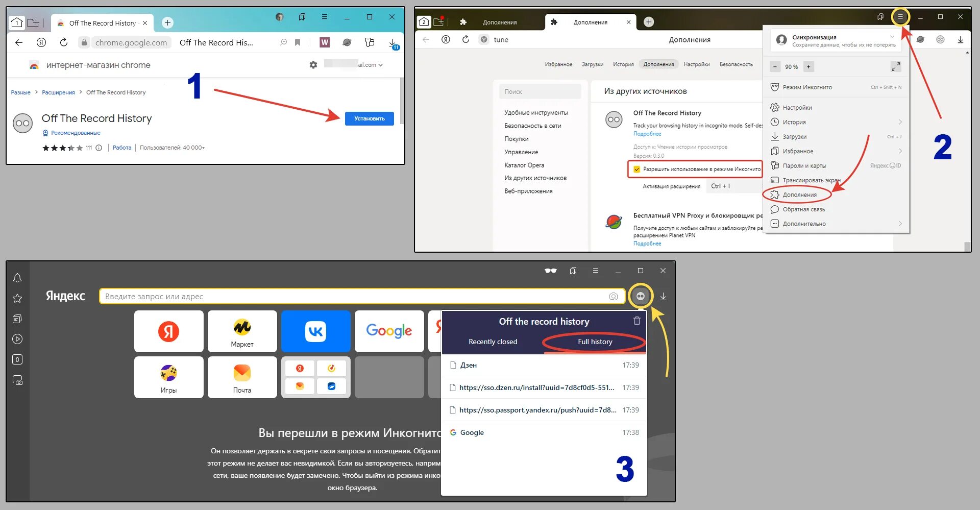Expand the Избранное submenu arrow
The height and width of the screenshot is (510, 980).
click(x=900, y=151)
